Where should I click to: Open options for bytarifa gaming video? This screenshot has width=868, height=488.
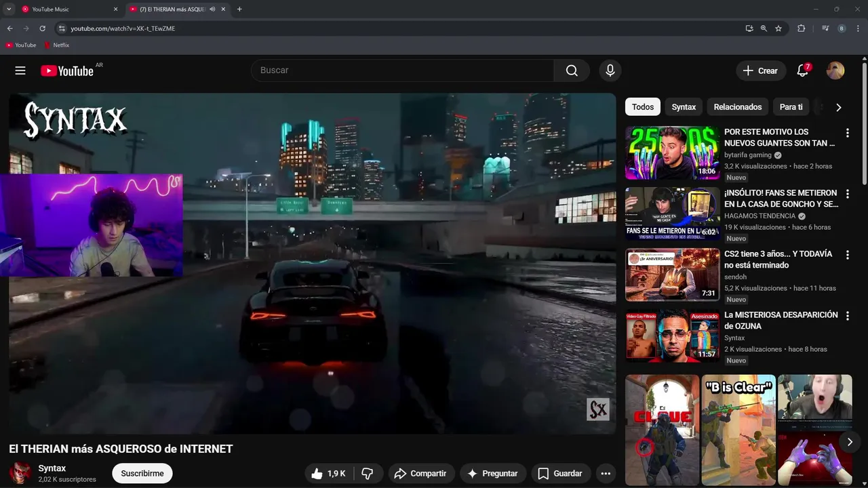[x=847, y=133]
